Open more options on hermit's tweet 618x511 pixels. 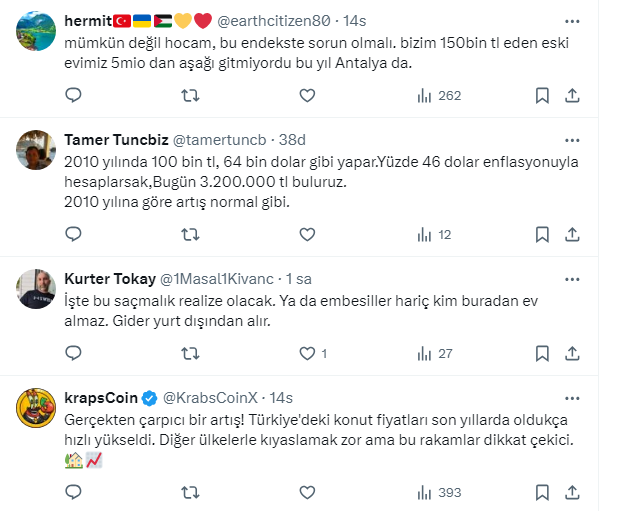[572, 20]
